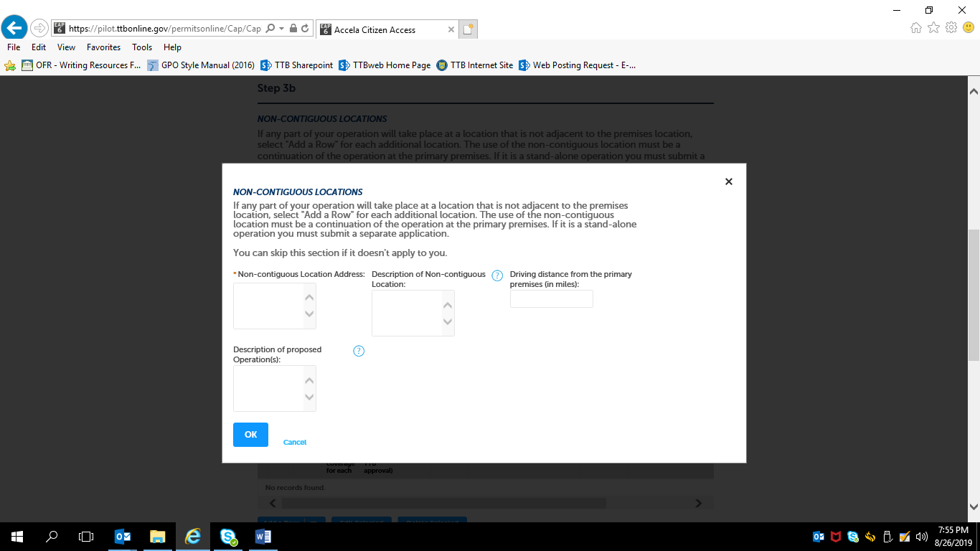980x551 pixels.
Task: Open the address bar autocomplete dropdown arrow
Action: pos(282,29)
